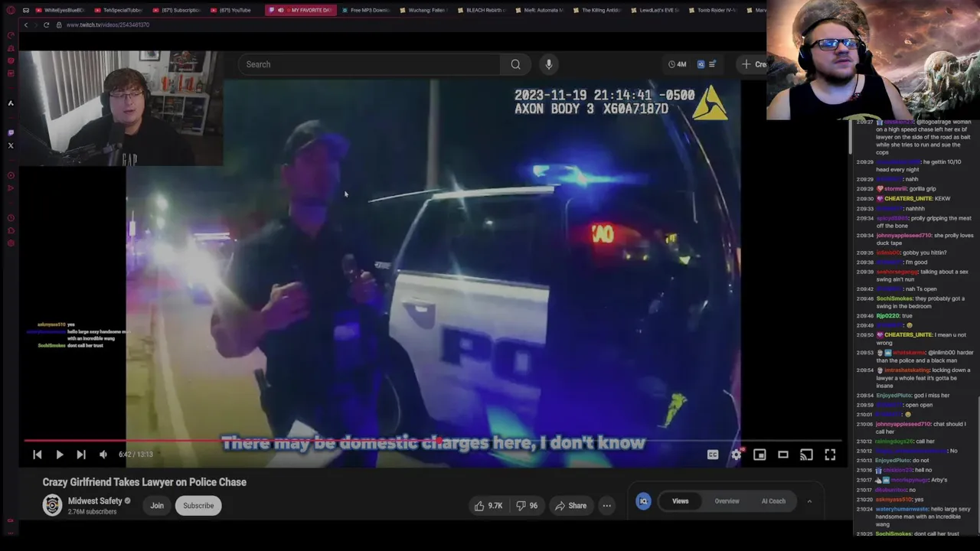The height and width of the screenshot is (551, 980).
Task: Skip to next video in player
Action: 81,455
